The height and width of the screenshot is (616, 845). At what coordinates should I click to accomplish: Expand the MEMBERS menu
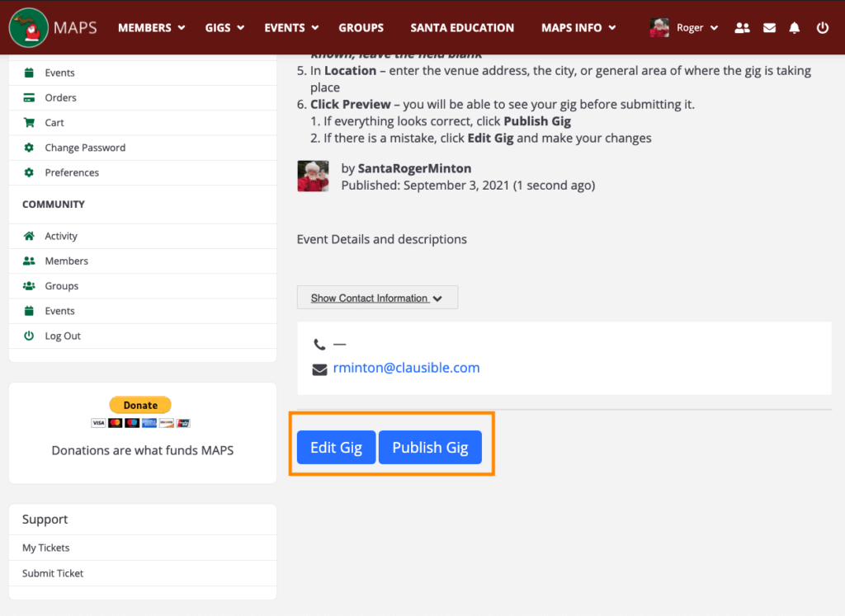tap(152, 28)
